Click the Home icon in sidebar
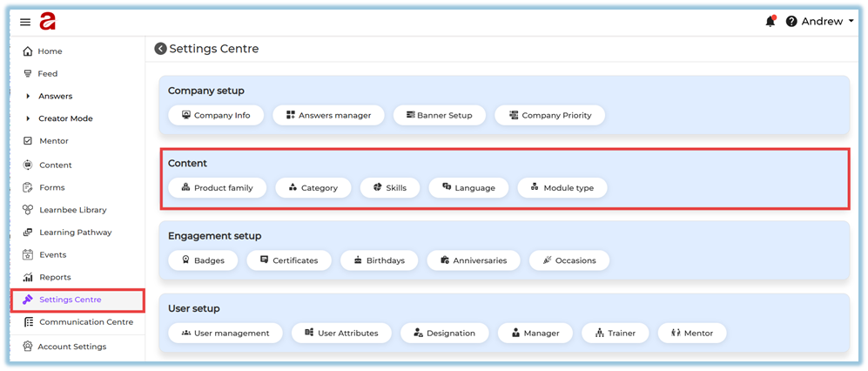The image size is (868, 371). pyautogui.click(x=28, y=51)
